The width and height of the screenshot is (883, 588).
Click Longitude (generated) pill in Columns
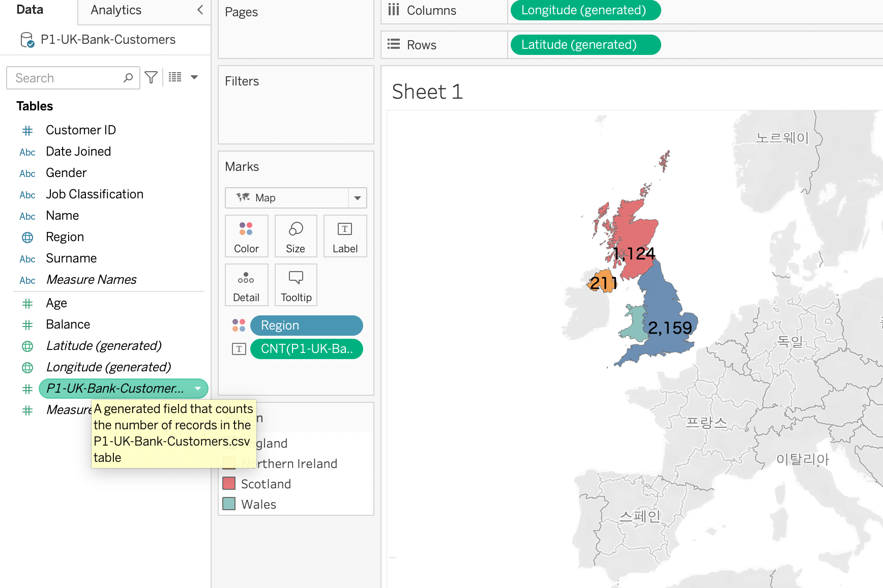point(585,10)
